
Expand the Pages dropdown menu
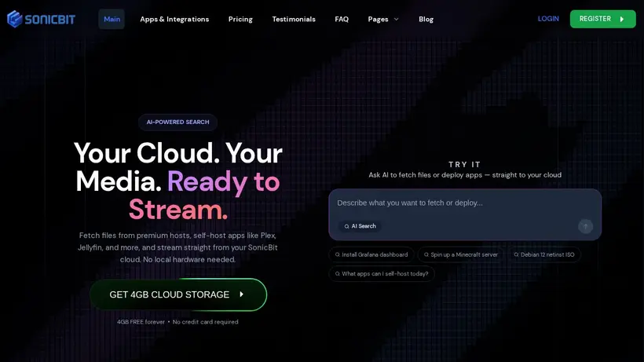383,20
